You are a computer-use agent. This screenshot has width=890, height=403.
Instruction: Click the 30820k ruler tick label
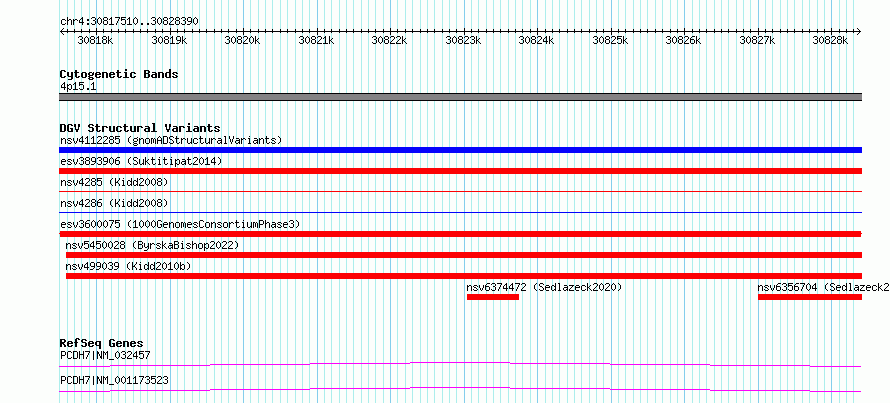[242, 40]
